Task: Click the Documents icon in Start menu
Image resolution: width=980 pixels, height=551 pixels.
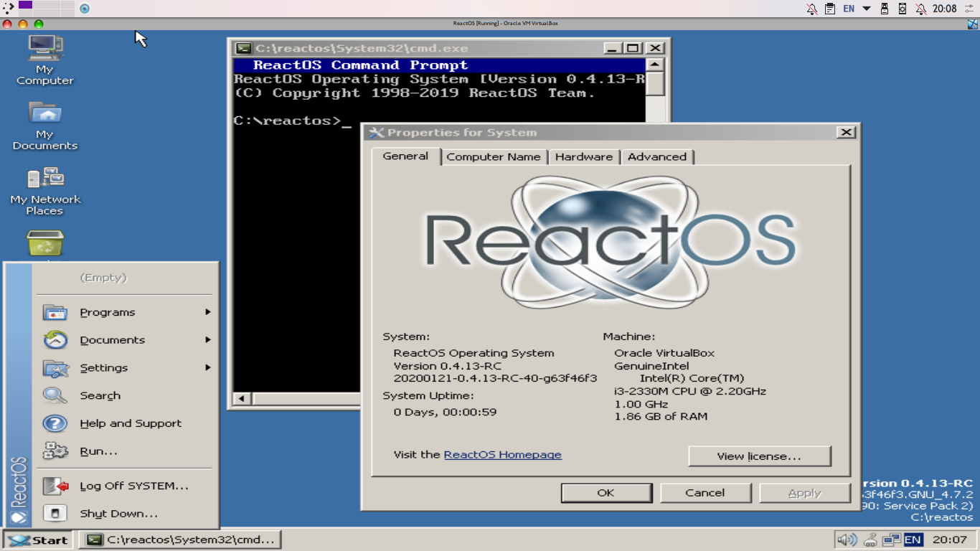Action: [x=55, y=340]
